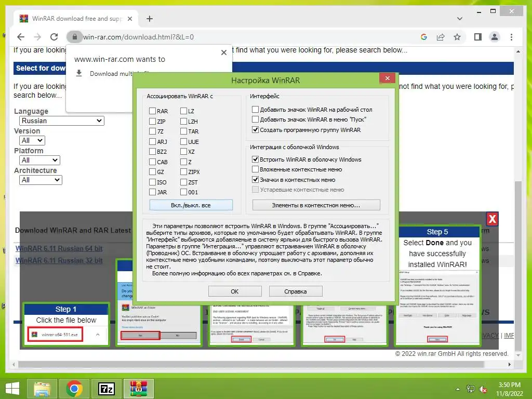Expand winrar-x64-591.exe download item arrow
Image resolution: width=532 pixels, height=399 pixels.
98,335
